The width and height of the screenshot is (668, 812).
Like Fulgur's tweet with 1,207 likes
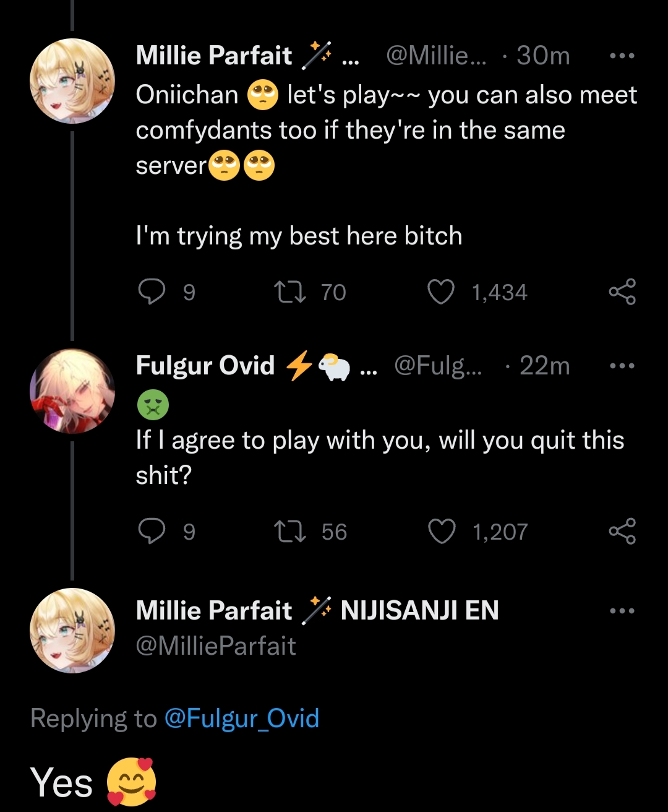click(x=442, y=532)
